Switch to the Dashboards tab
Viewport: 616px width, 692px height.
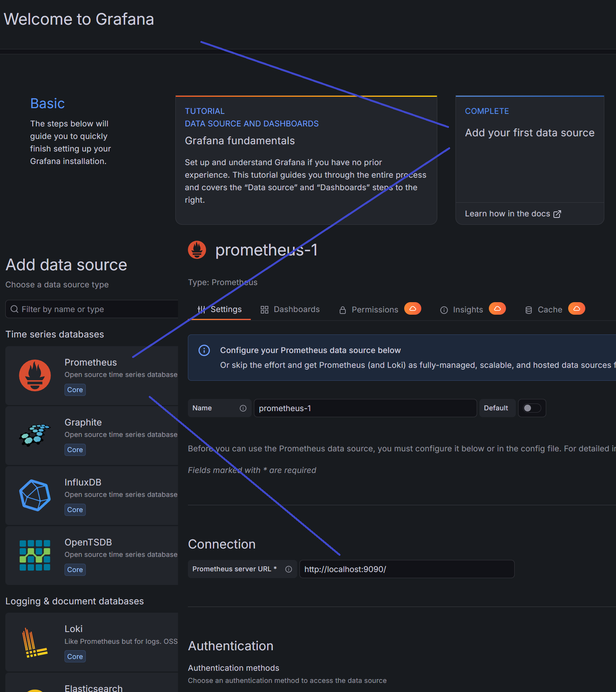click(x=290, y=310)
